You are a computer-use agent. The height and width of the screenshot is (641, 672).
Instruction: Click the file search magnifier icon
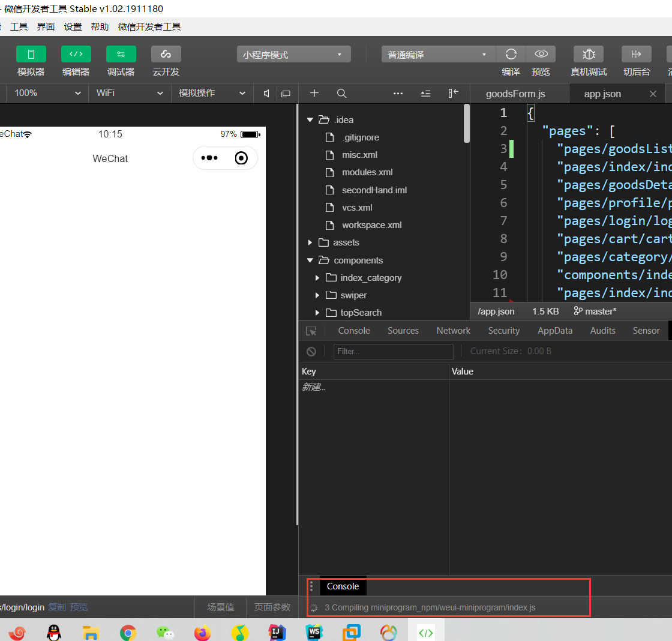(x=341, y=93)
